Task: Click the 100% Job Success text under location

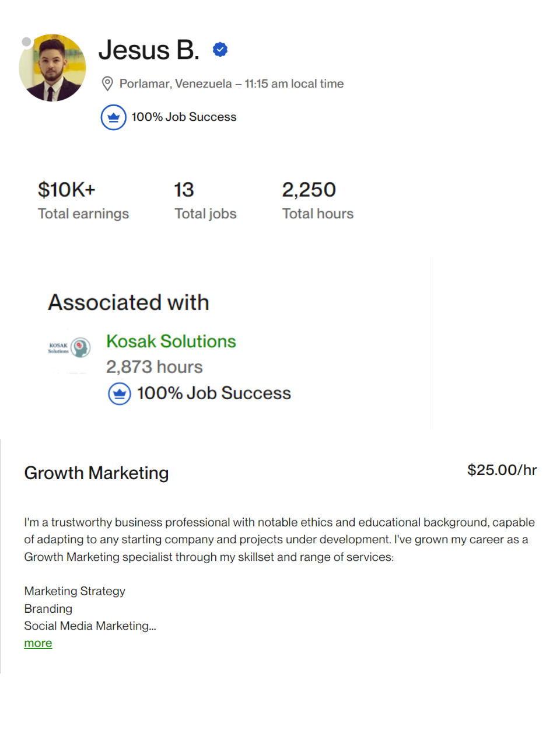Action: click(184, 117)
